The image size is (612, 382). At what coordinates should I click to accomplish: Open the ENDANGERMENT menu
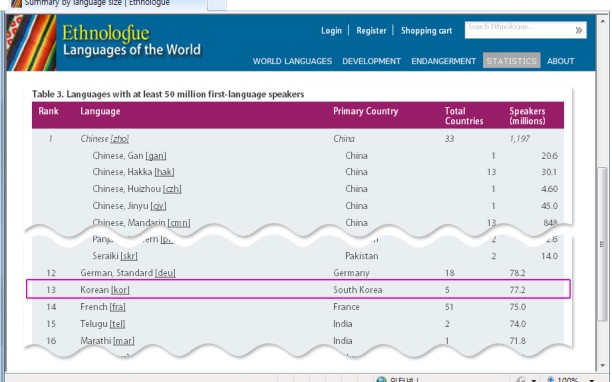click(x=443, y=61)
